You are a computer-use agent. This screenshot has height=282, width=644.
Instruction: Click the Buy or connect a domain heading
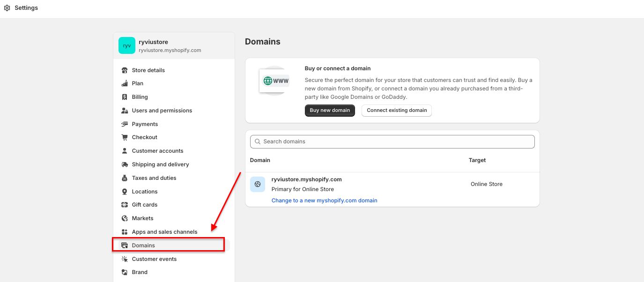(x=338, y=68)
